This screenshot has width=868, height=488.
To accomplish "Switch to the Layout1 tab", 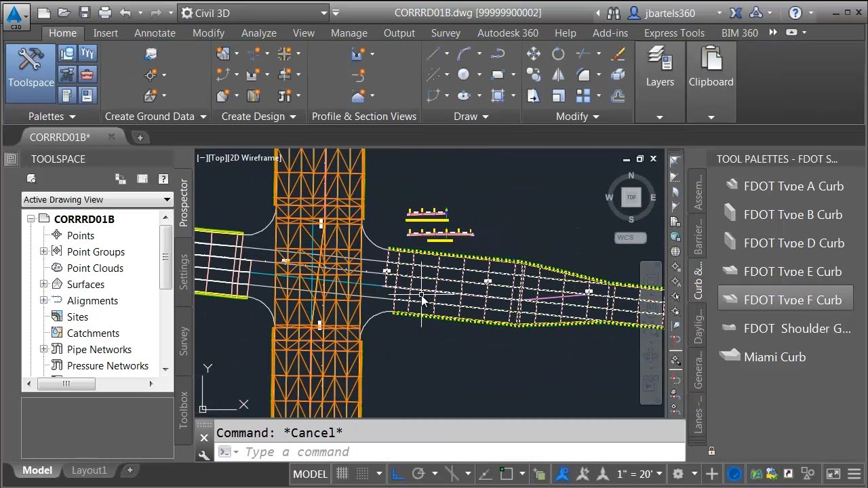I will click(90, 470).
